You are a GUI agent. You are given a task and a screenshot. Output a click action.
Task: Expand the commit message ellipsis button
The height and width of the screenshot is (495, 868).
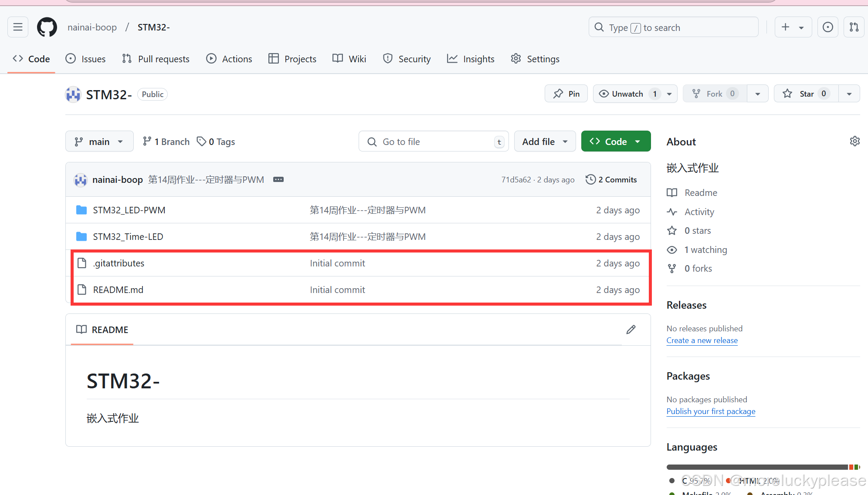click(x=278, y=180)
